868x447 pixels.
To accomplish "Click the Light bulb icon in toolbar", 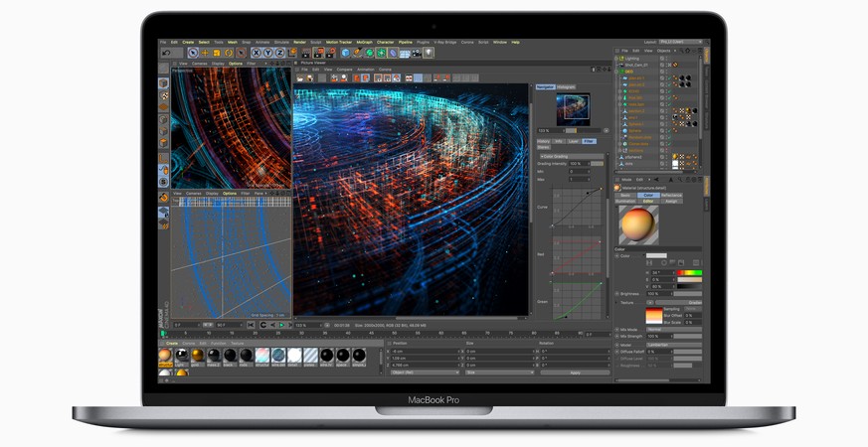I will coord(428,53).
